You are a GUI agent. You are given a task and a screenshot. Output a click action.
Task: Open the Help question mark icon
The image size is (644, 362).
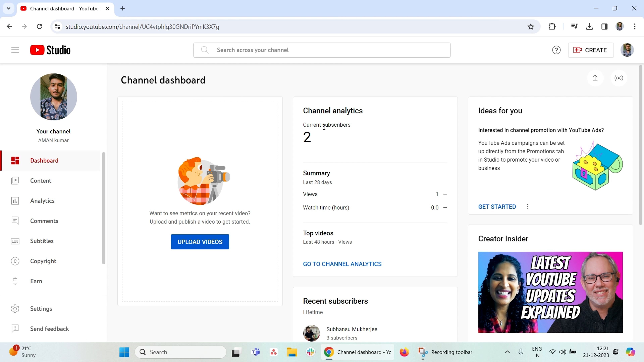point(556,50)
